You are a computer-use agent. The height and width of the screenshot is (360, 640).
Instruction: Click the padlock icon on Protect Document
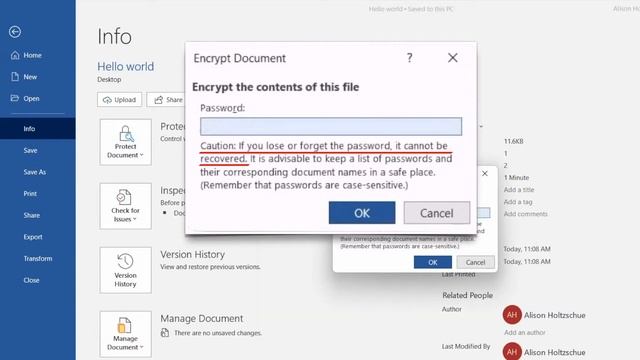tap(126, 133)
